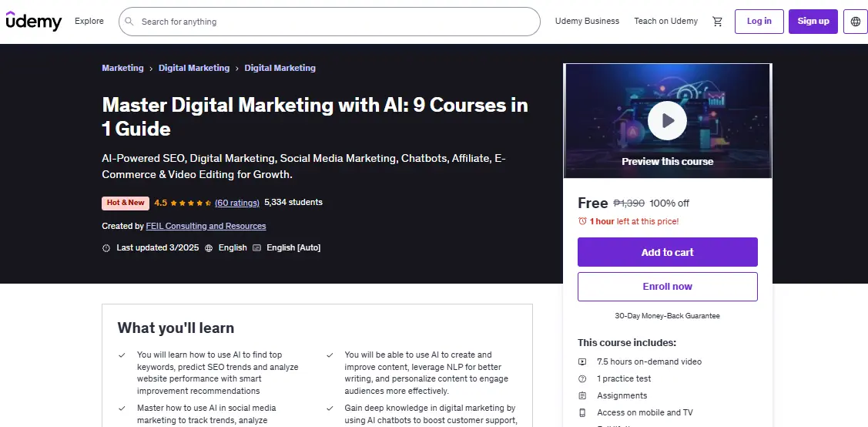Click the globe icon beside English
This screenshot has height=427, width=868.
point(209,248)
